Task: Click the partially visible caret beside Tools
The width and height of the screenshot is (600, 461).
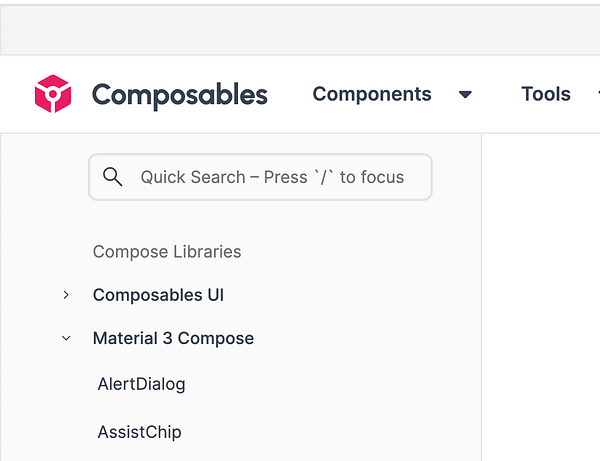Action: (596, 95)
